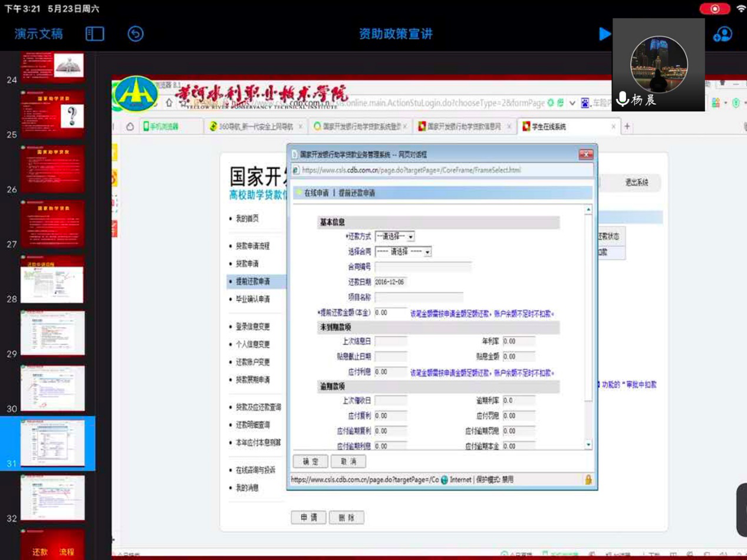747x560 pixels.
Task: Tap the red screen recording indicator
Action: click(715, 9)
